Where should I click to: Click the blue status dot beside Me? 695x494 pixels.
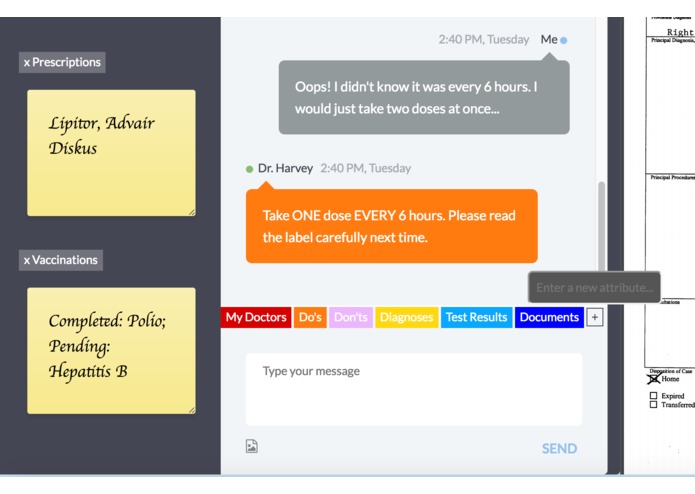[564, 40]
